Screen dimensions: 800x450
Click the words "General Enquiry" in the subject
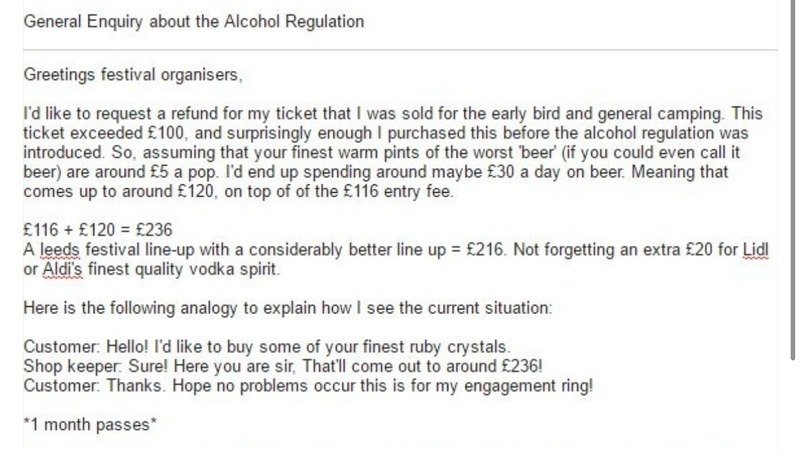pyautogui.click(x=78, y=21)
